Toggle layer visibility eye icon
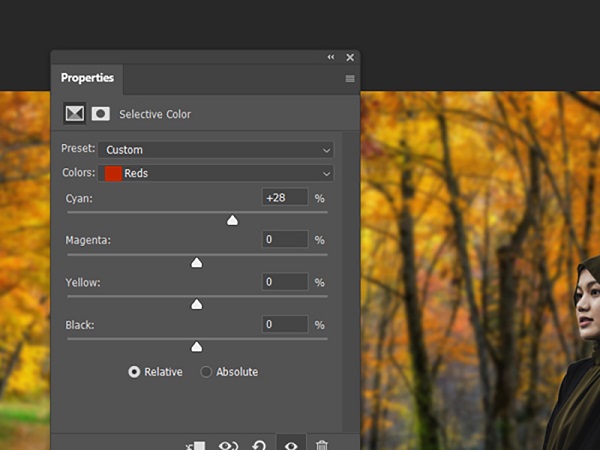 pyautogui.click(x=291, y=446)
